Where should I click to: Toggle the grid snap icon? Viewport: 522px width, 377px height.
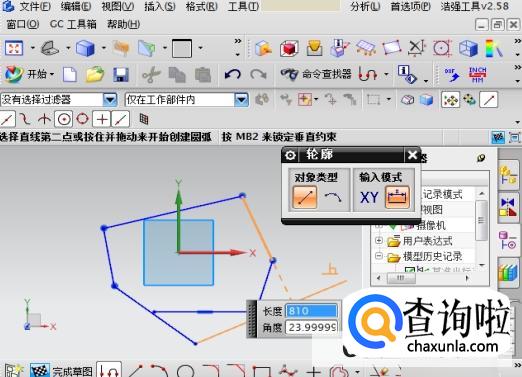[x=144, y=119]
